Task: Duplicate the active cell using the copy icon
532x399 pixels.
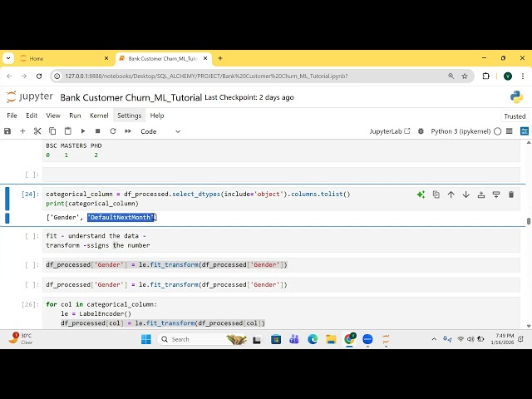Action: point(436,195)
